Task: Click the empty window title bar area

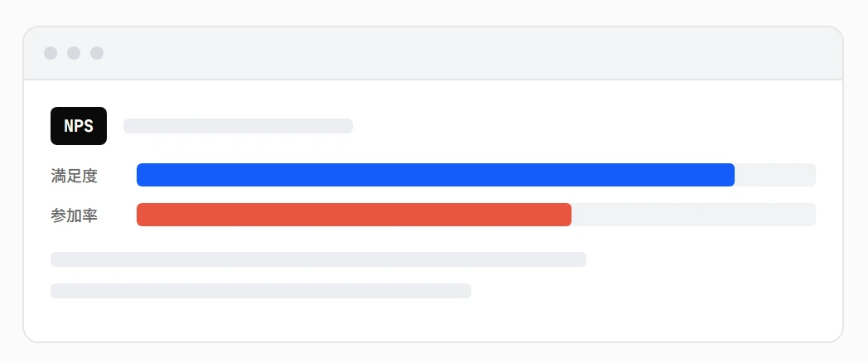Action: pyautogui.click(x=470, y=53)
